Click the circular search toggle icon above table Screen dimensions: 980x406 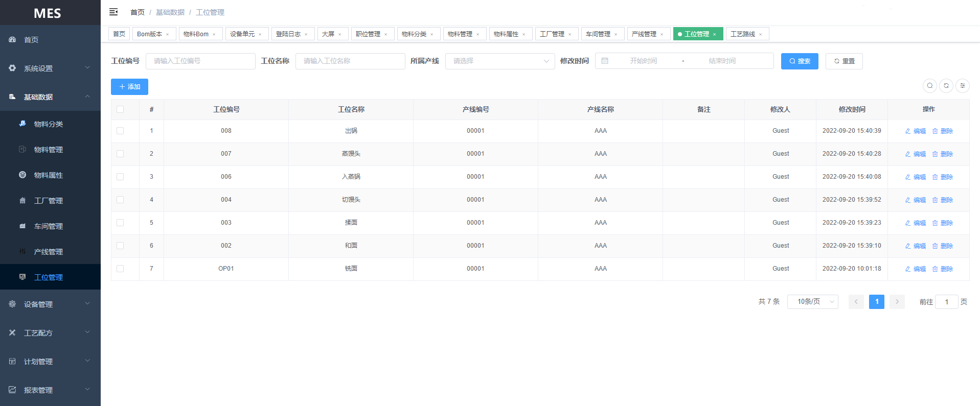click(x=929, y=86)
